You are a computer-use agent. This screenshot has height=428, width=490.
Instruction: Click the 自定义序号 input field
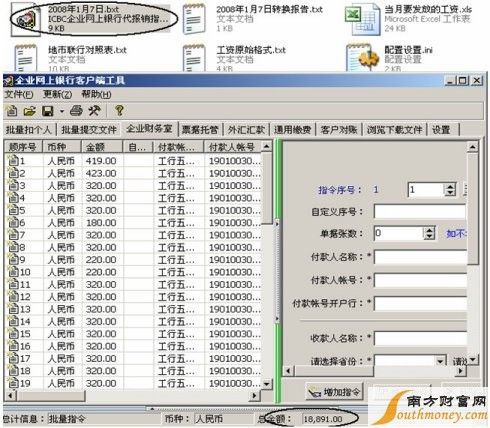point(420,212)
